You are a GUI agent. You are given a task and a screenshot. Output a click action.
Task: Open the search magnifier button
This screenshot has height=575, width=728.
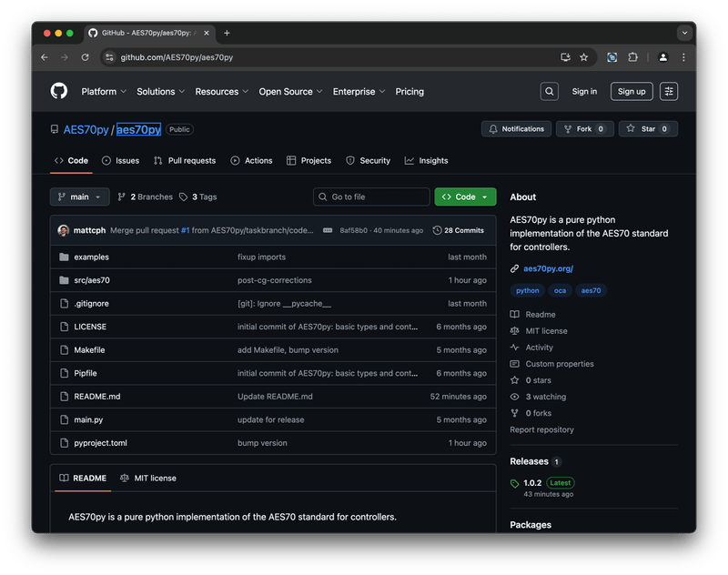(549, 91)
